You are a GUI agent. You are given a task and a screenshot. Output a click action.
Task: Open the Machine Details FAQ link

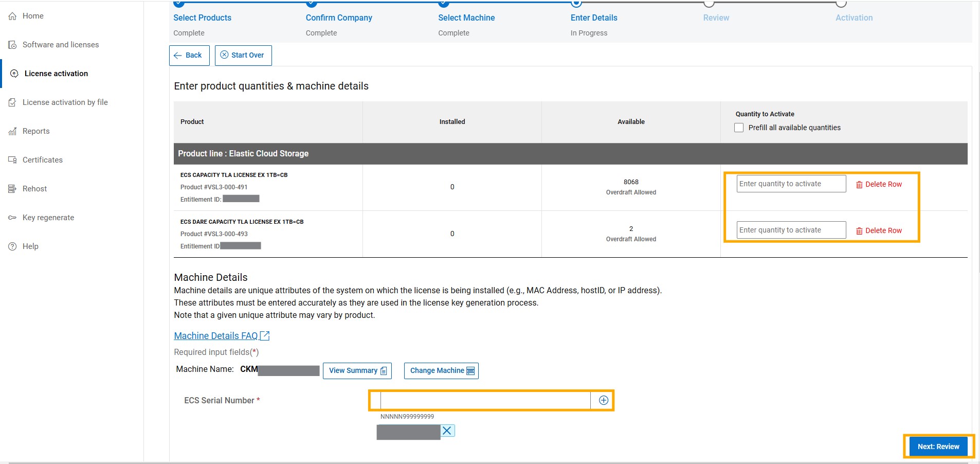point(216,335)
